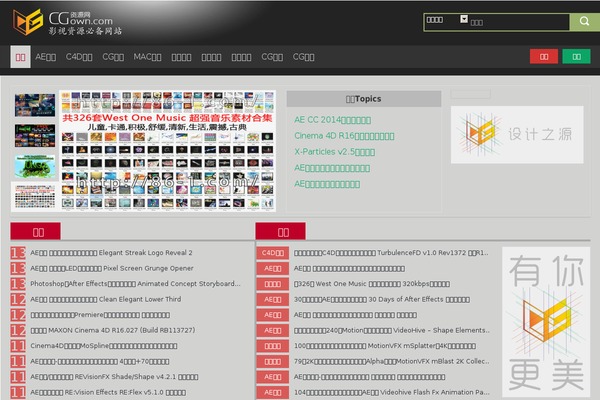
Task: Open the MAC navigation menu item
Action: [147, 57]
